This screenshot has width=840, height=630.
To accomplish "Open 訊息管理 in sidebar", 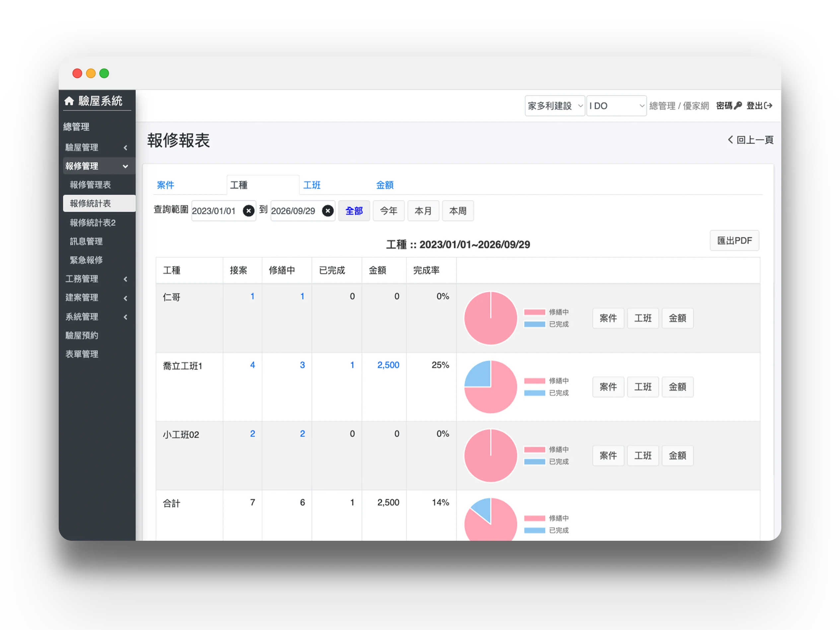I will pos(99,241).
